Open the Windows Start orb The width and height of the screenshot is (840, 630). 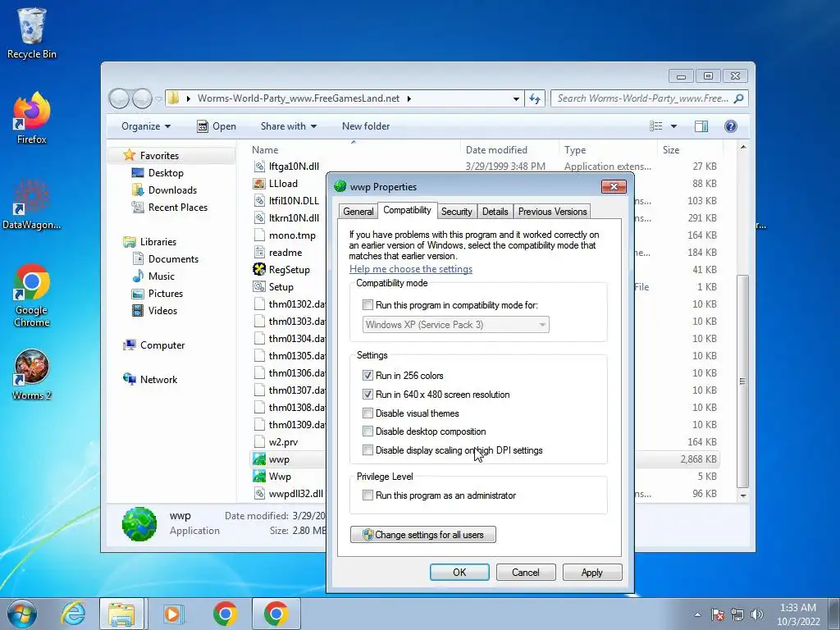(22, 614)
